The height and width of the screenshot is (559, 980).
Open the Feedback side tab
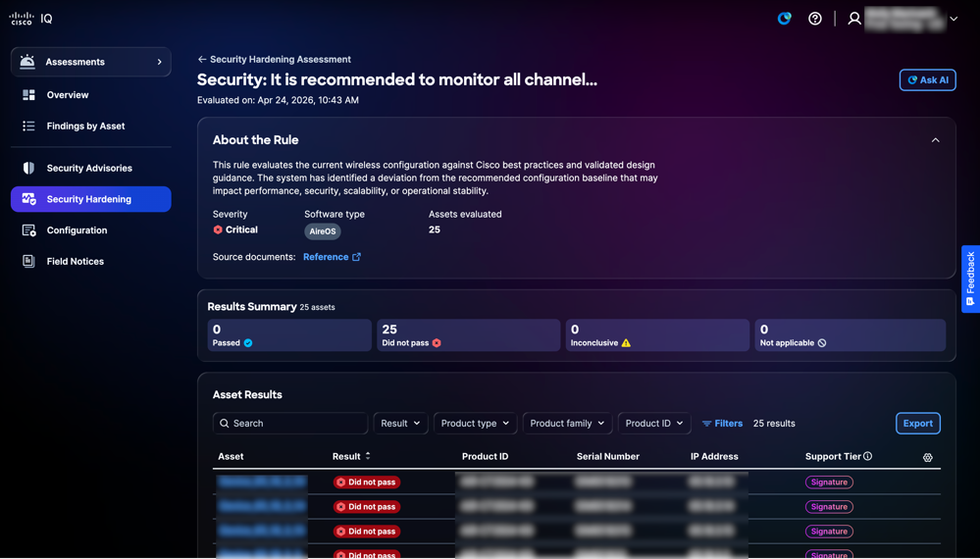click(970, 279)
